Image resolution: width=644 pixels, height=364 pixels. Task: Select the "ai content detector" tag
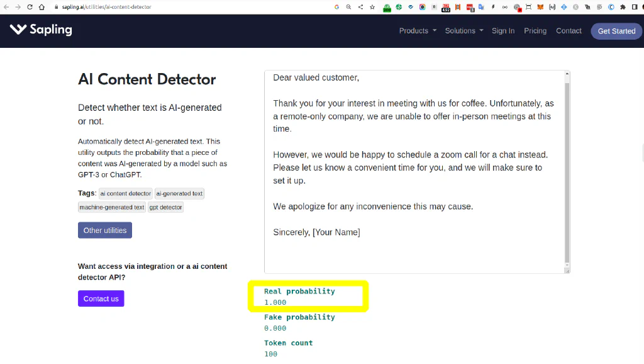pyautogui.click(x=126, y=194)
